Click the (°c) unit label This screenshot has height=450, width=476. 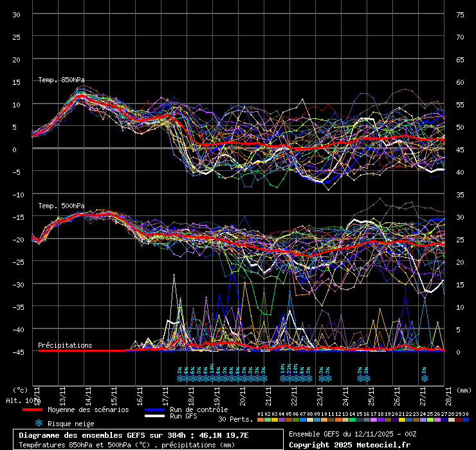coord(21,390)
